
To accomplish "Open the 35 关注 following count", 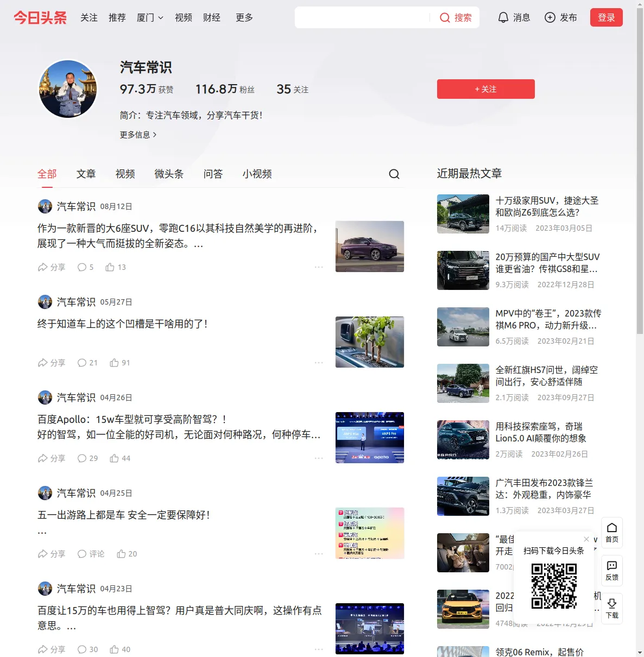I will pyautogui.click(x=293, y=89).
